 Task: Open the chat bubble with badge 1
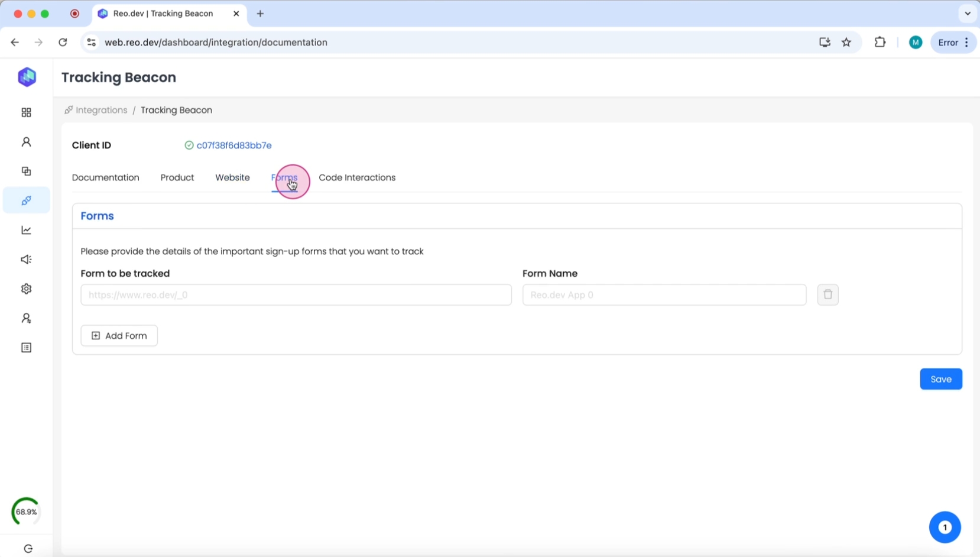pyautogui.click(x=945, y=527)
